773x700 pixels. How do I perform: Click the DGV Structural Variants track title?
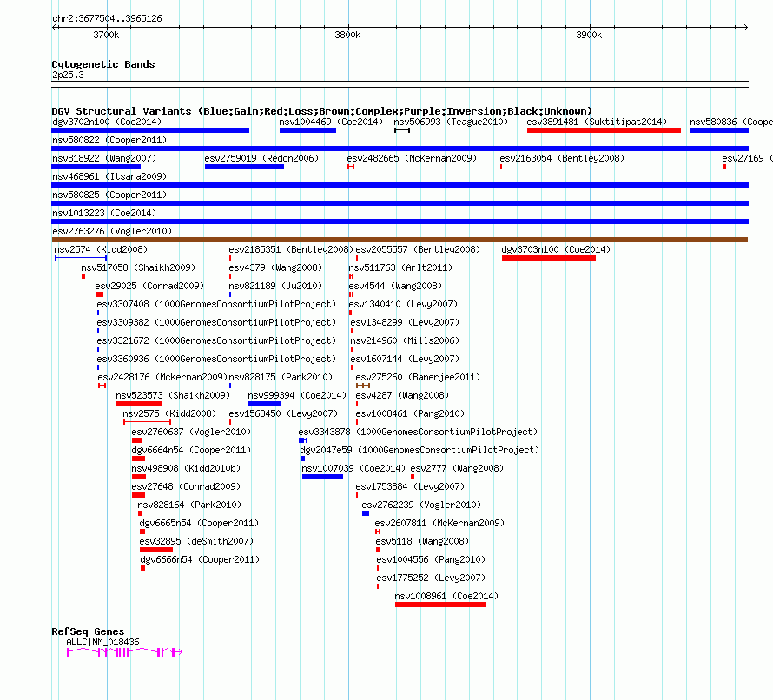click(322, 111)
